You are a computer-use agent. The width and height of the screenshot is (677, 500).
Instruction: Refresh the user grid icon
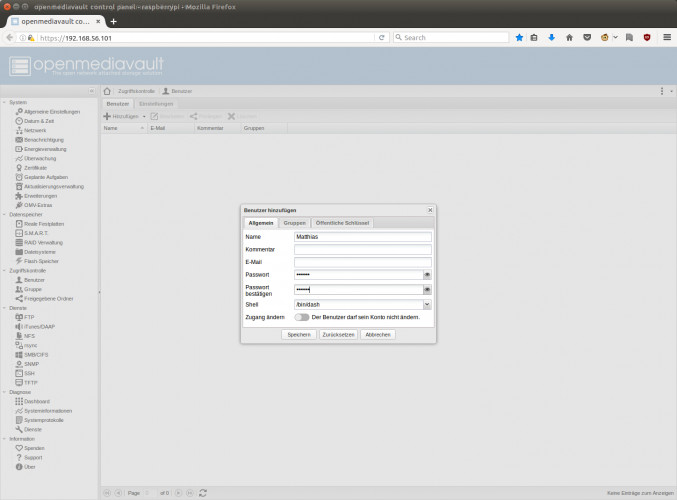click(x=203, y=493)
